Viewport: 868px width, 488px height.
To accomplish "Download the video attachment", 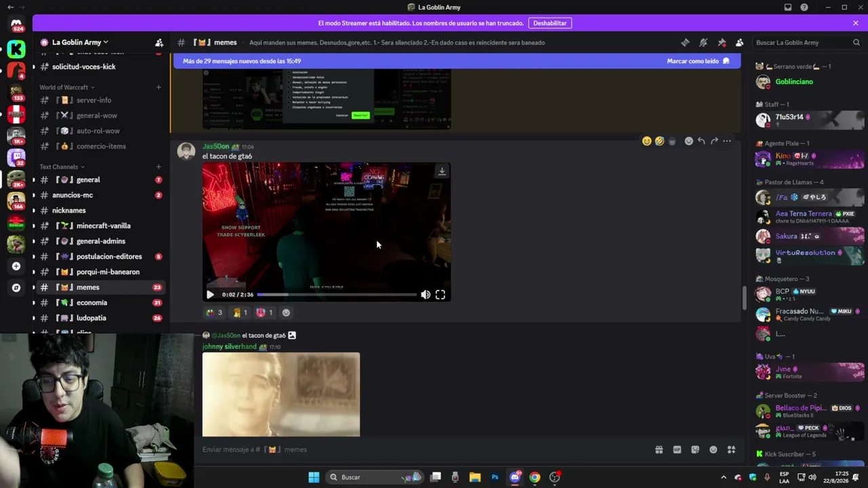I will pyautogui.click(x=441, y=171).
